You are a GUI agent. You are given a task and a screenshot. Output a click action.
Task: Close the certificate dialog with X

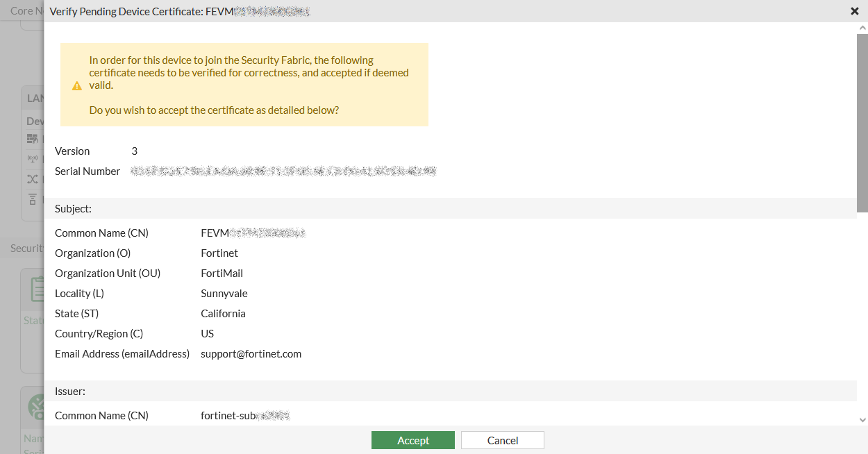[855, 11]
